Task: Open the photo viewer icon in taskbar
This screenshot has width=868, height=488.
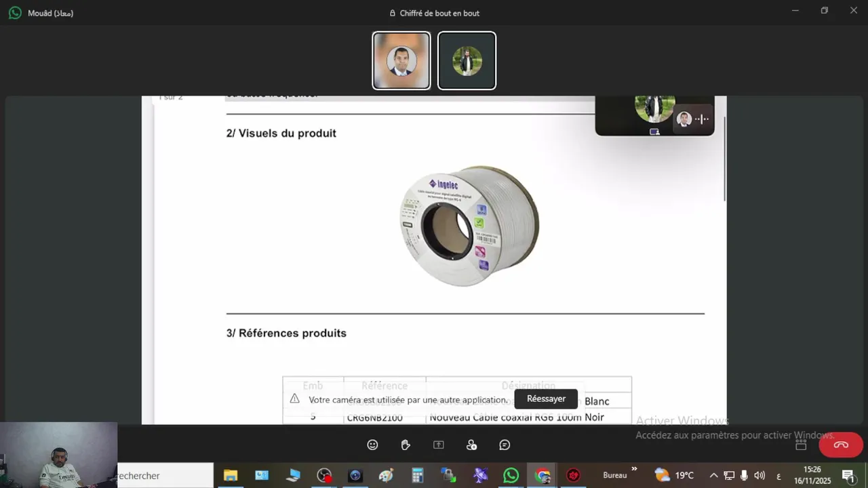Action: [x=262, y=476]
